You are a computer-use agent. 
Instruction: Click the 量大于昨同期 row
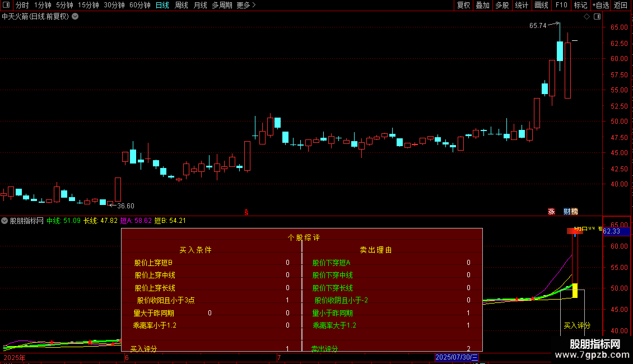212,313
